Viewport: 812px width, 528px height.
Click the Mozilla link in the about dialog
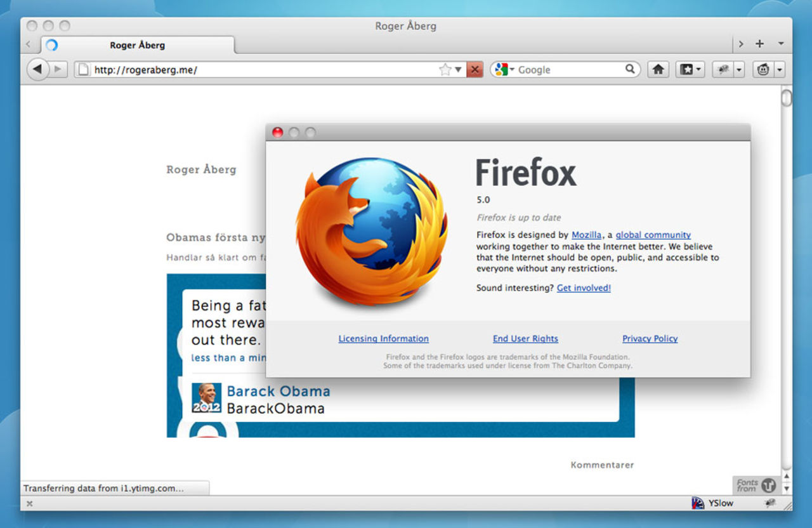pyautogui.click(x=586, y=234)
